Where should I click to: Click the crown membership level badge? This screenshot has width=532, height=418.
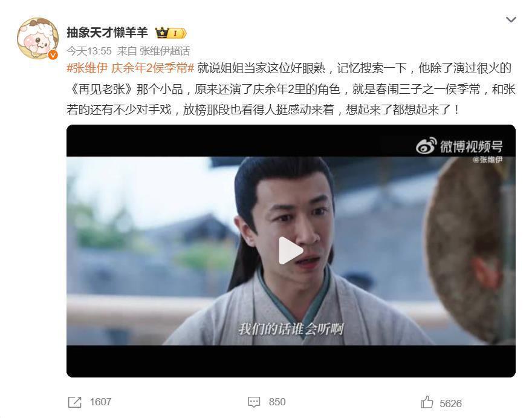[170, 33]
